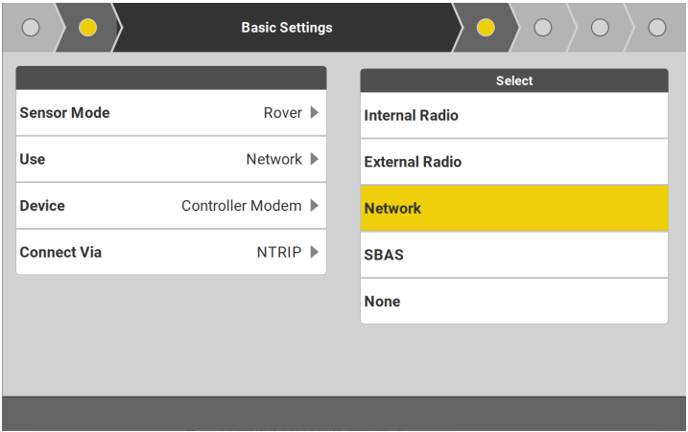The image size is (688, 432).
Task: Open the Use option arrow beside Network
Action: pyautogui.click(x=315, y=159)
